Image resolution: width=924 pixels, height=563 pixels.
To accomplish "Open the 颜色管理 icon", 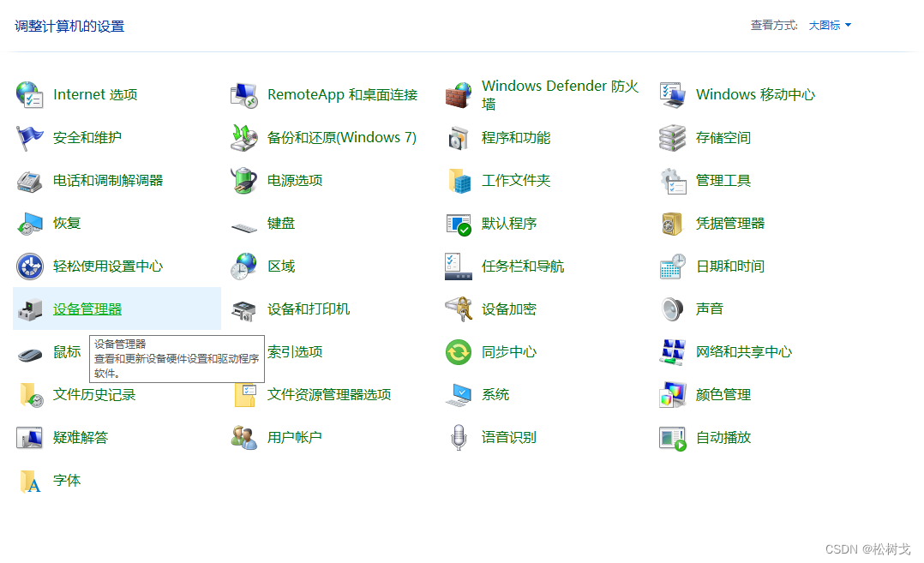I will click(x=672, y=395).
